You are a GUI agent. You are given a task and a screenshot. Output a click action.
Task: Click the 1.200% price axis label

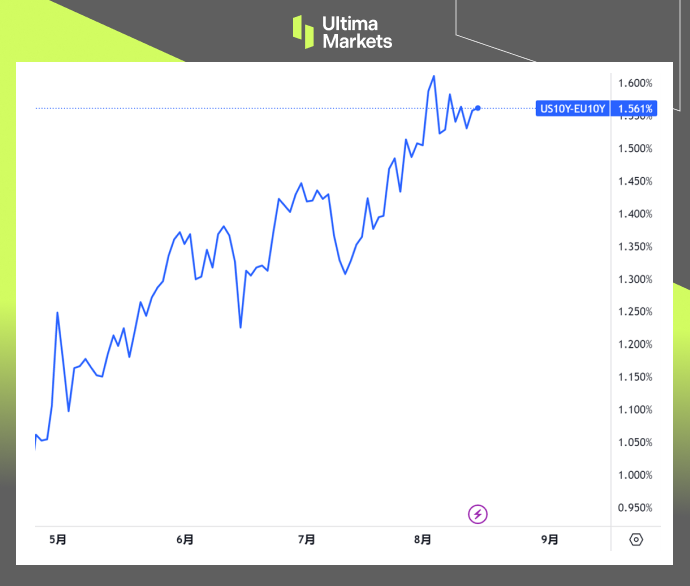coord(635,344)
